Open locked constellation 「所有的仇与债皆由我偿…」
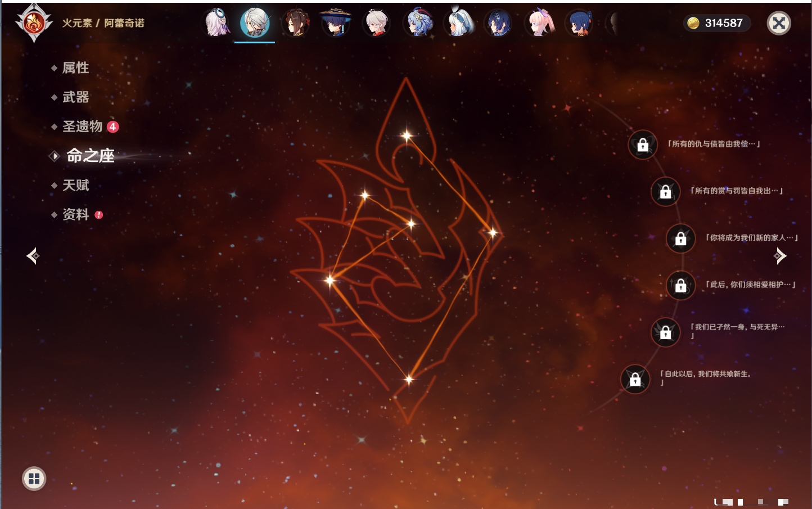812x509 pixels. [643, 145]
